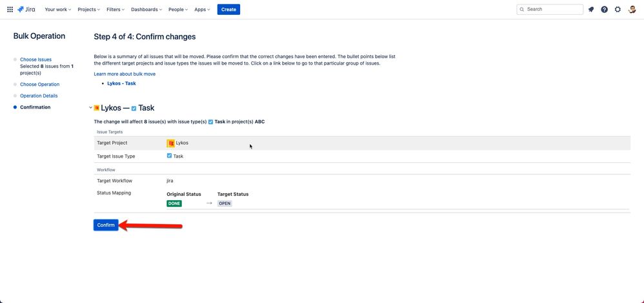Click the Task type icon in heading
Screen dimensions: 644x303
[134, 109]
